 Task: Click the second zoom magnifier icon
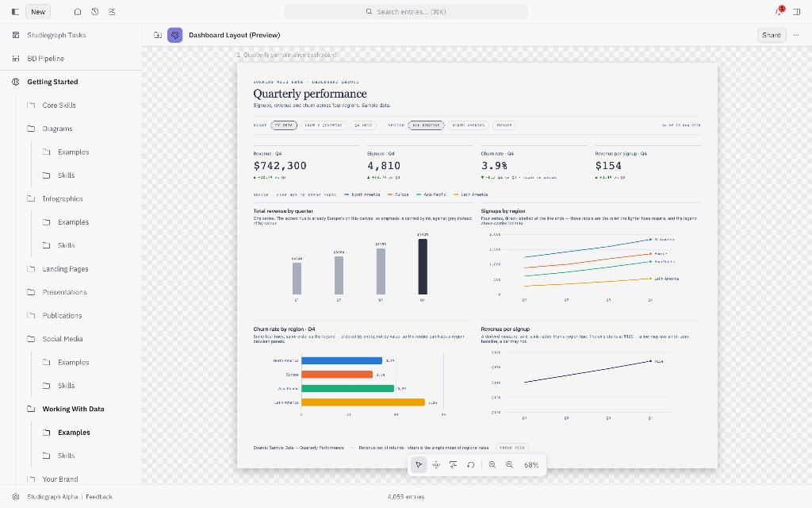coord(510,464)
